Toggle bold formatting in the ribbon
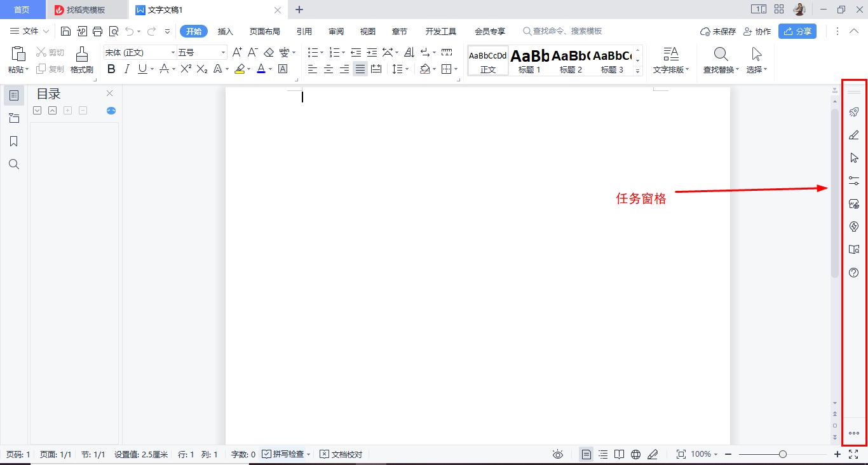 pos(111,69)
